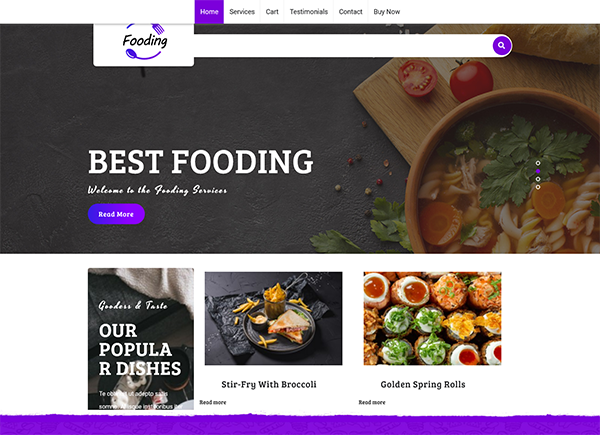Select the fourth slider dot indicator
Screen dimensions: 600x435
(538, 187)
